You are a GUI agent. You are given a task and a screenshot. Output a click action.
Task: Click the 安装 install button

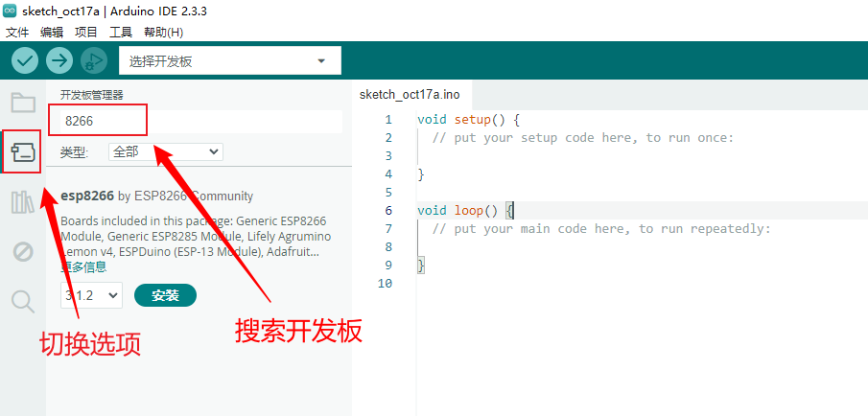click(x=166, y=295)
